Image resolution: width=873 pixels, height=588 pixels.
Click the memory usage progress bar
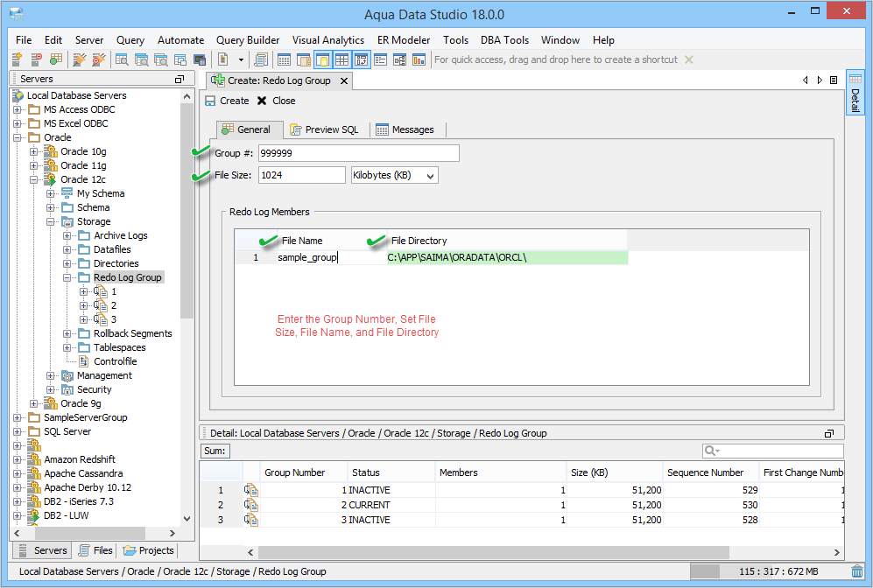[x=769, y=571]
